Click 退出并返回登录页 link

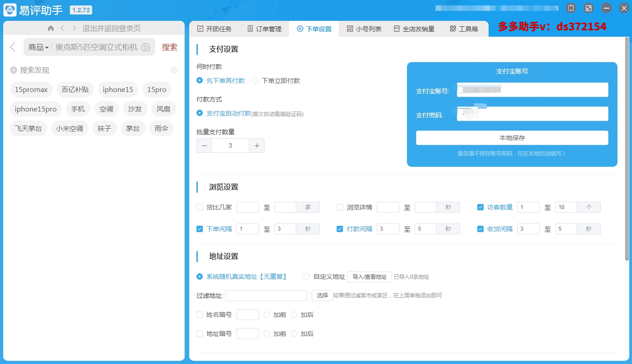pyautogui.click(x=112, y=28)
